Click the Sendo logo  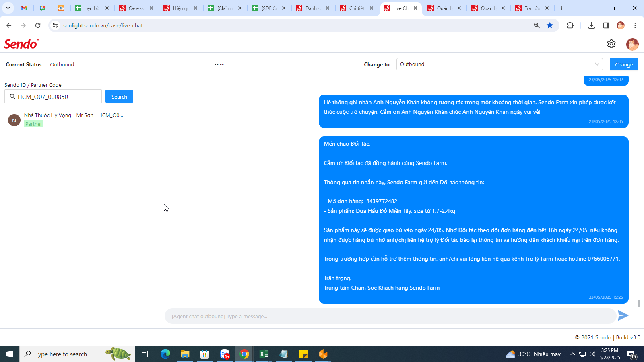pyautogui.click(x=21, y=44)
